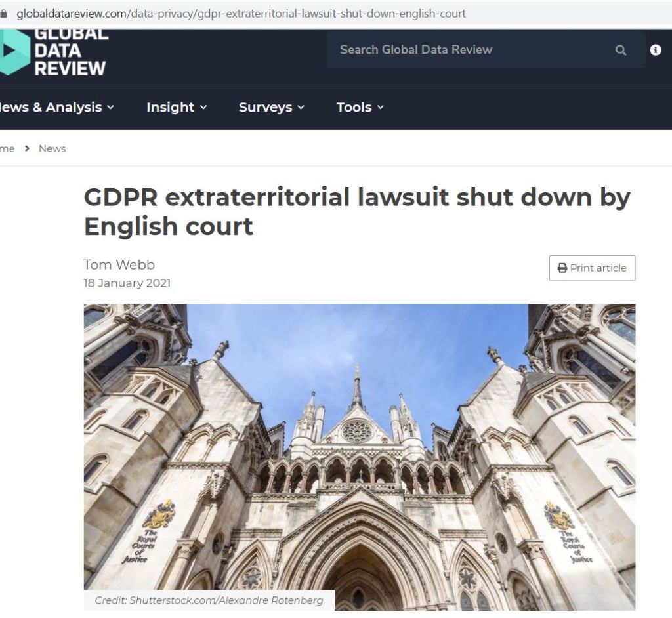Select the URL in the address bar

point(241,14)
